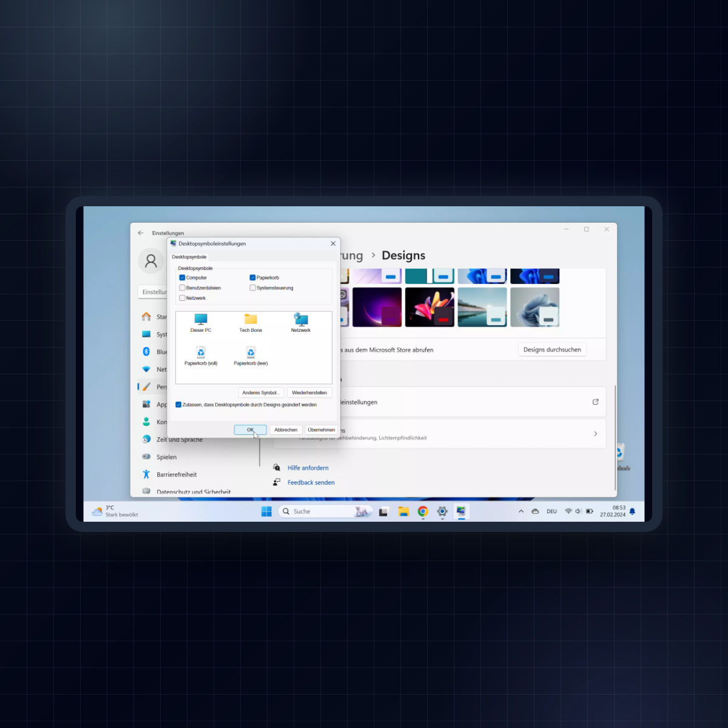Screen dimensions: 728x728
Task: Toggle Zulassen, dass Desktopsymbole durch Designs geändert werden
Action: [178, 405]
